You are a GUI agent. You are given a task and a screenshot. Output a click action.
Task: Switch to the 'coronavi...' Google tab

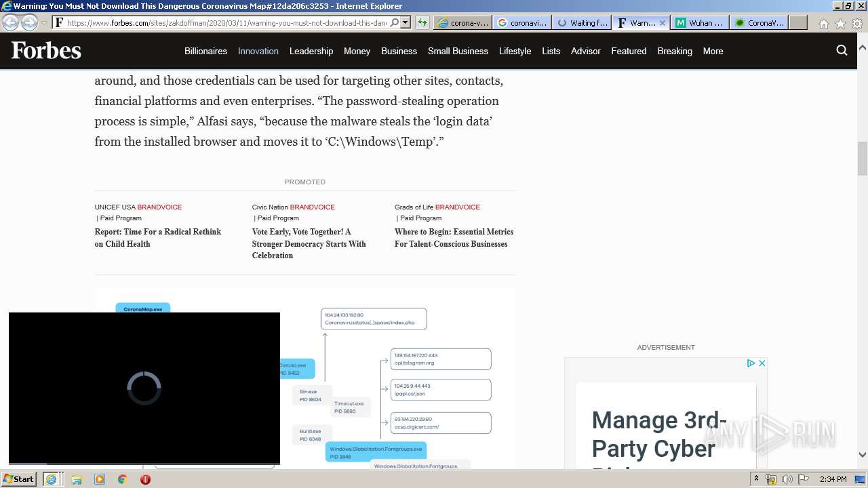(x=522, y=22)
